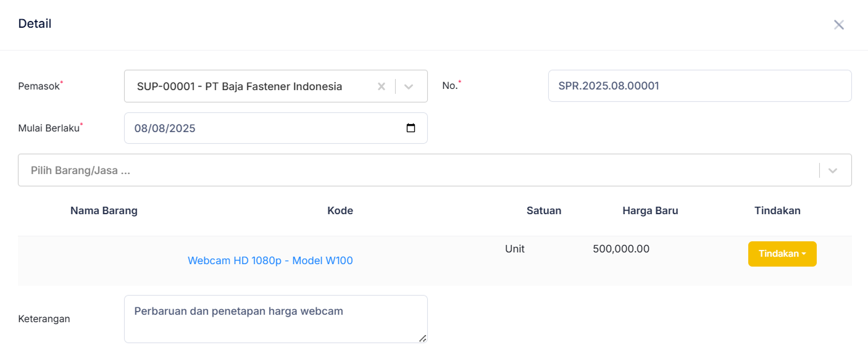The width and height of the screenshot is (868, 353).
Task: Click the Mulai Berlaku date field
Action: 276,128
